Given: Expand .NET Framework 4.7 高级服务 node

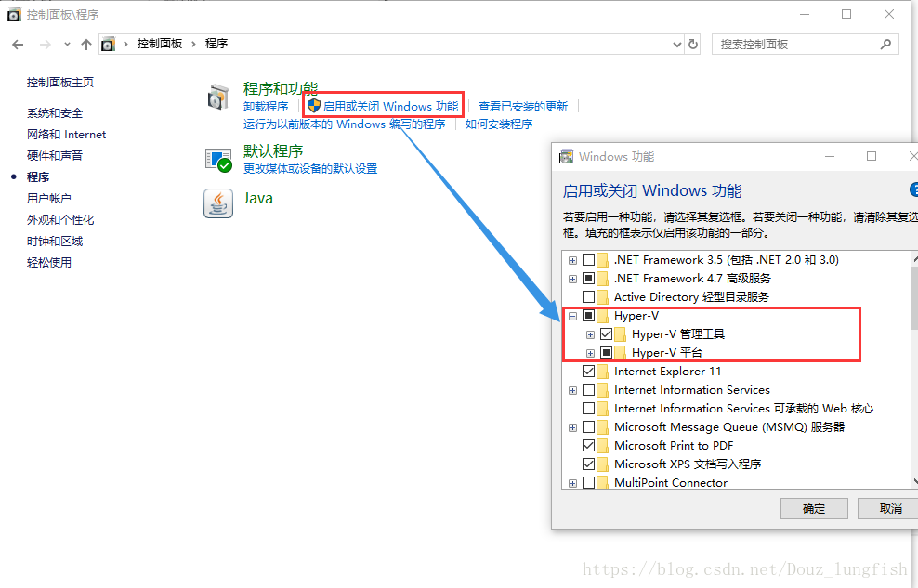Looking at the screenshot, I should (572, 279).
